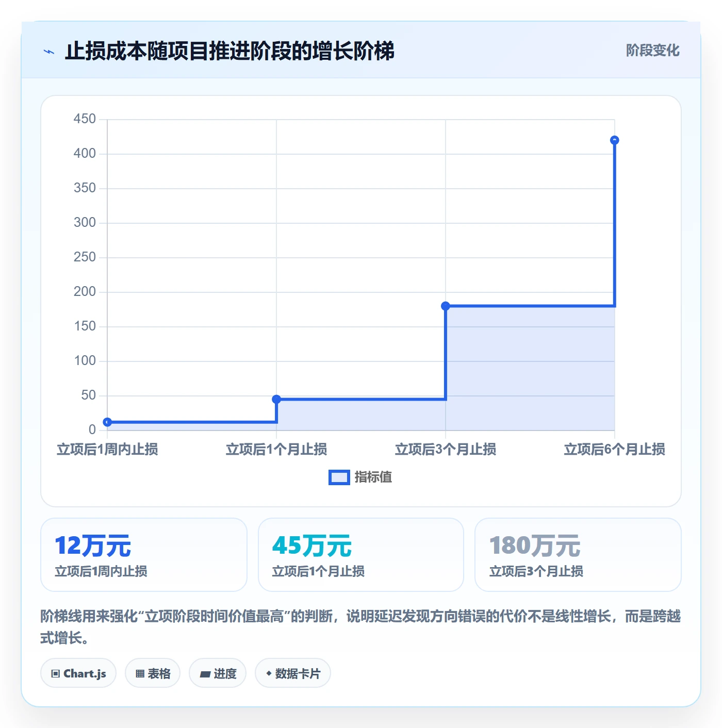This screenshot has height=728, width=722.
Task: Click the 进度 chip bar icon
Action: point(205,674)
